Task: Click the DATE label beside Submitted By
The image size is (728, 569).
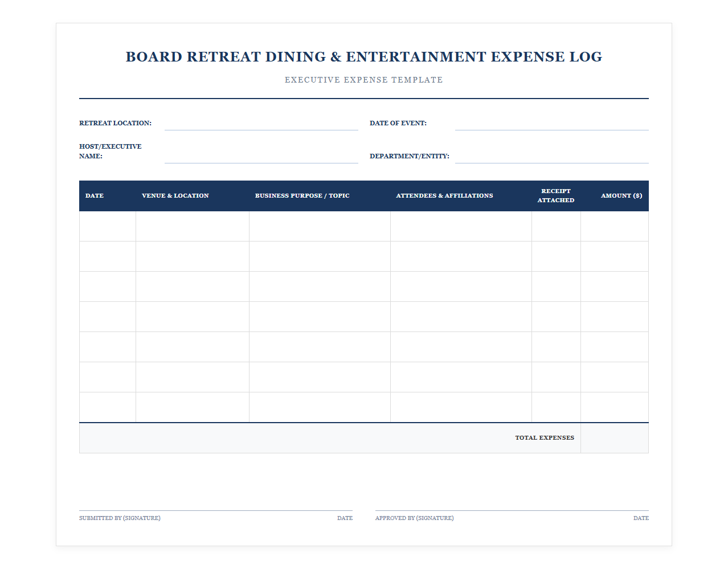Action: (345, 518)
